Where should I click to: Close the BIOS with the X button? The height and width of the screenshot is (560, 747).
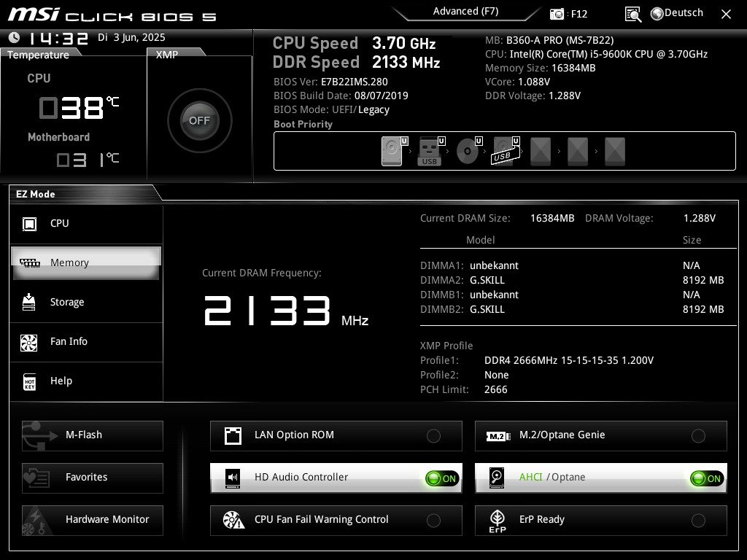click(726, 15)
